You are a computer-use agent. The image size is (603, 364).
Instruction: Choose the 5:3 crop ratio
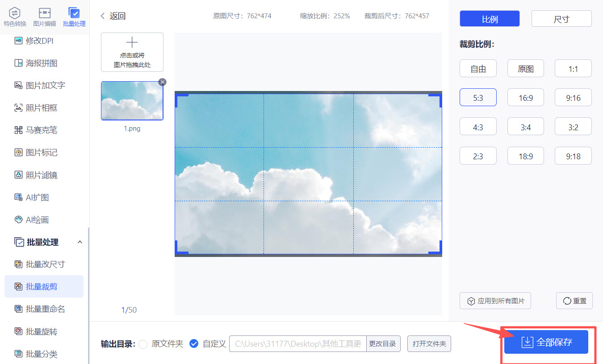[x=478, y=98]
